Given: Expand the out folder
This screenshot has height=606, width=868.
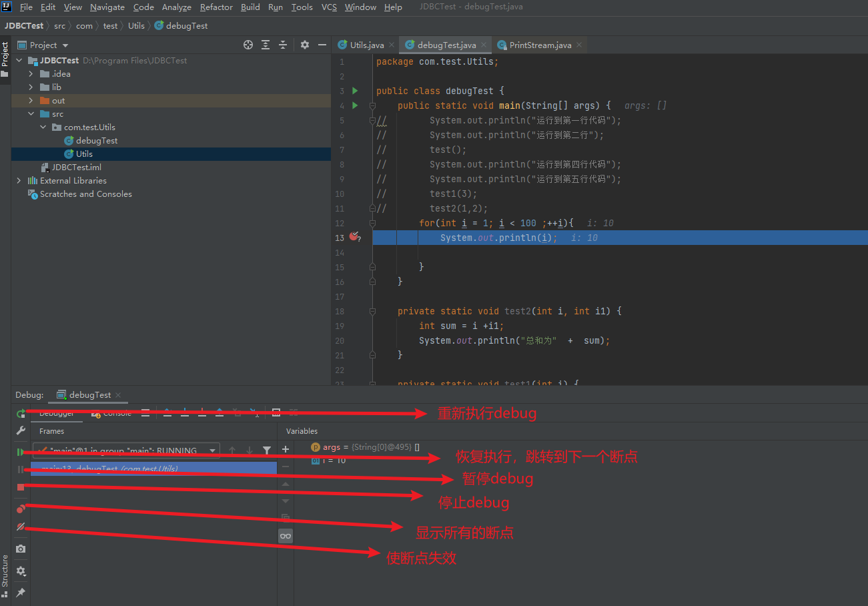Looking at the screenshot, I should point(31,100).
